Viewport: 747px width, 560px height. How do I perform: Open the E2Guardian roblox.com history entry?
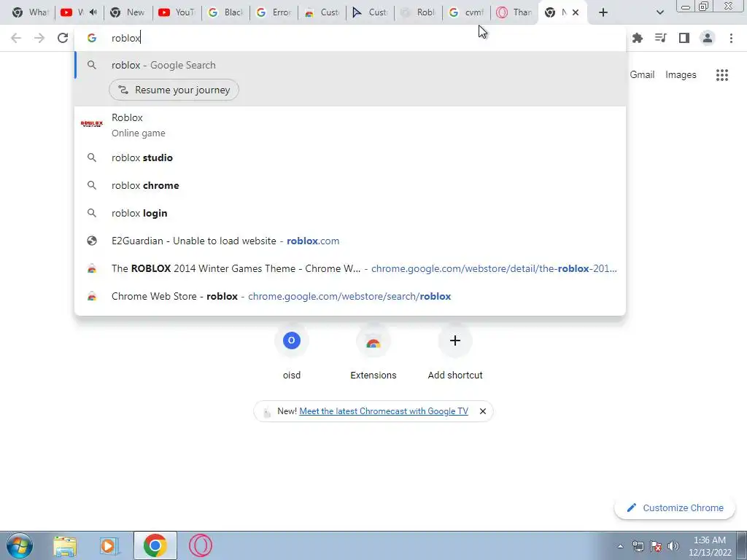click(x=350, y=241)
